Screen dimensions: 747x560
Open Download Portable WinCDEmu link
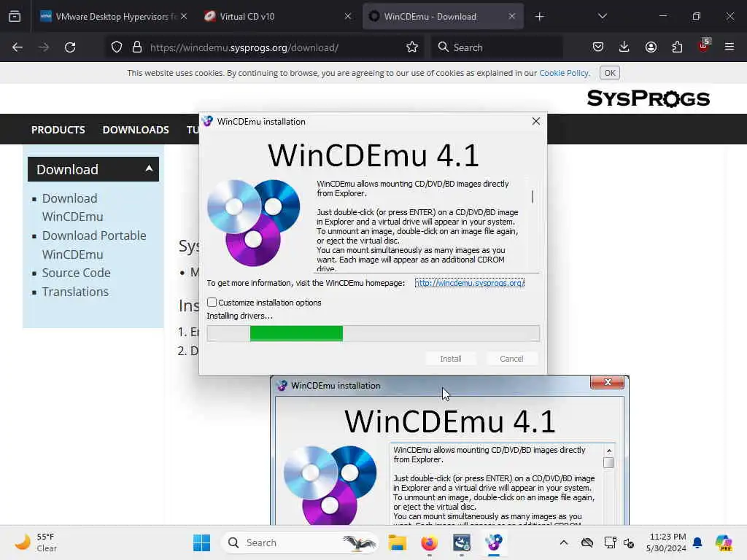(94, 245)
